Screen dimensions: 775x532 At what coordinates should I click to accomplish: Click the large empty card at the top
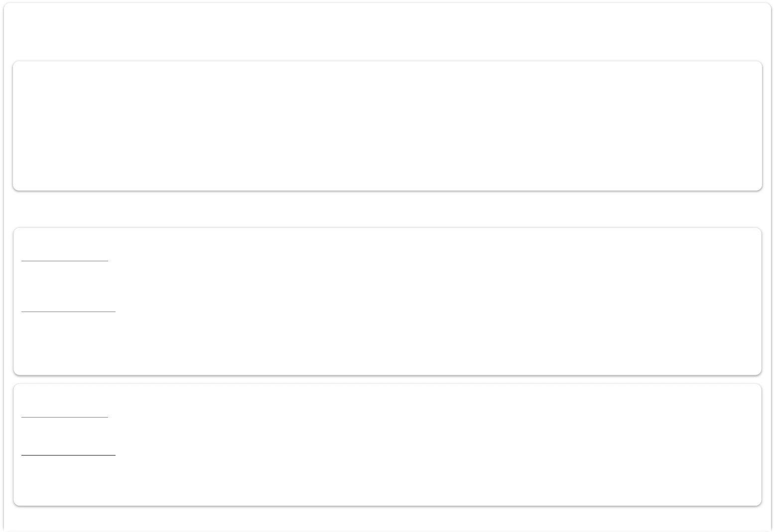[387, 125]
